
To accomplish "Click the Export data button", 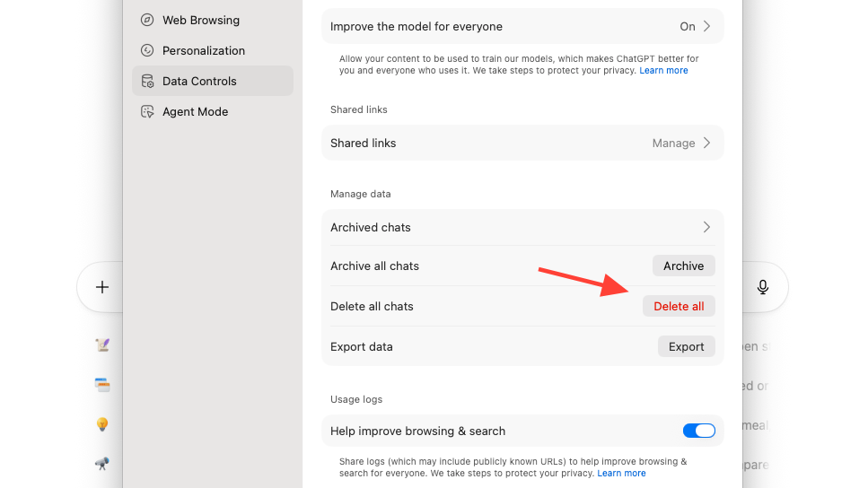I will [686, 346].
